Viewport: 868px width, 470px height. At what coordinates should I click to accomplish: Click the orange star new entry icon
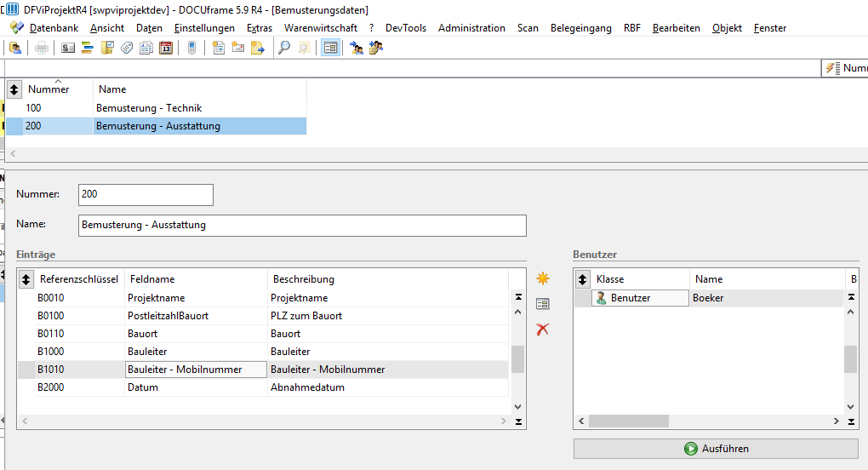click(543, 278)
